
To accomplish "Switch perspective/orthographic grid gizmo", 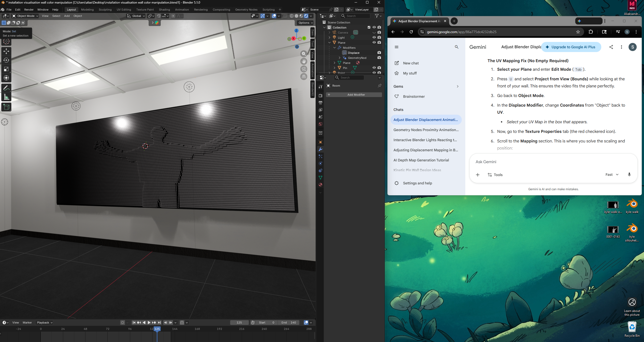I will tap(304, 76).
